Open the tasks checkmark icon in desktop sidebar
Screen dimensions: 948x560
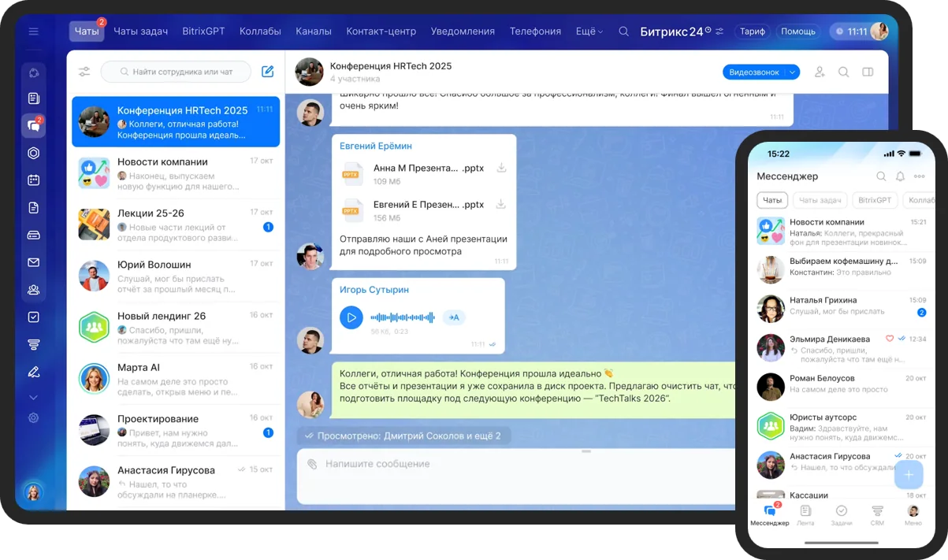(33, 317)
